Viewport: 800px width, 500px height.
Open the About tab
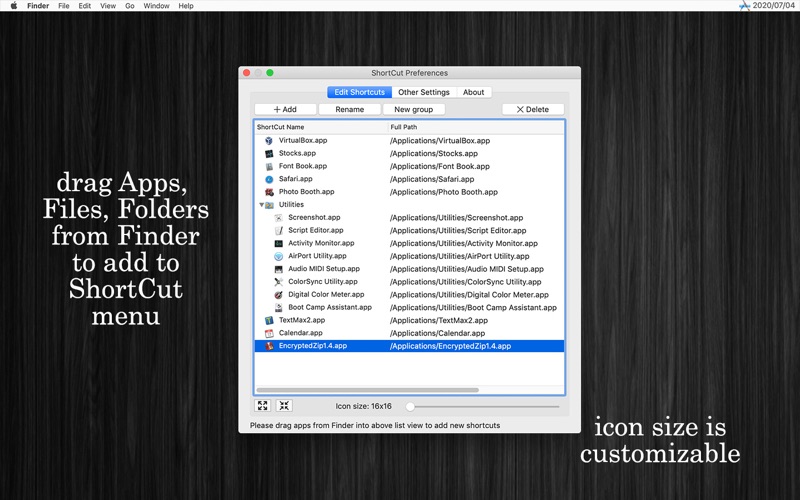click(473, 92)
